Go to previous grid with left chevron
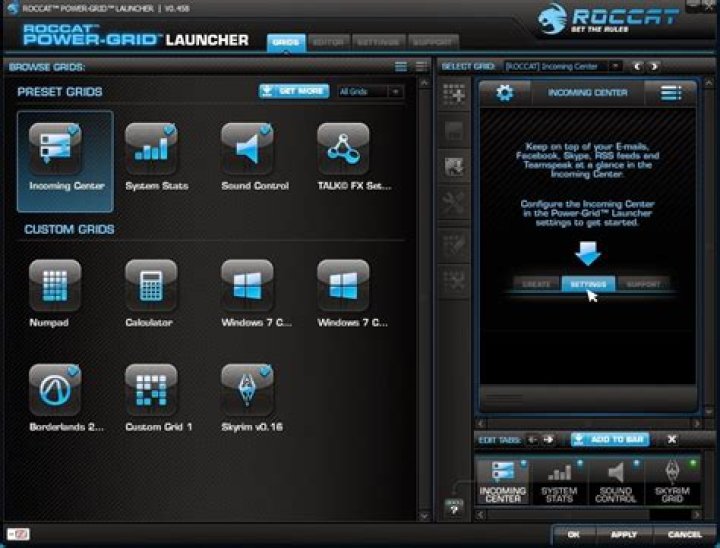Screen dimensions: 720x548 pyautogui.click(x=637, y=67)
